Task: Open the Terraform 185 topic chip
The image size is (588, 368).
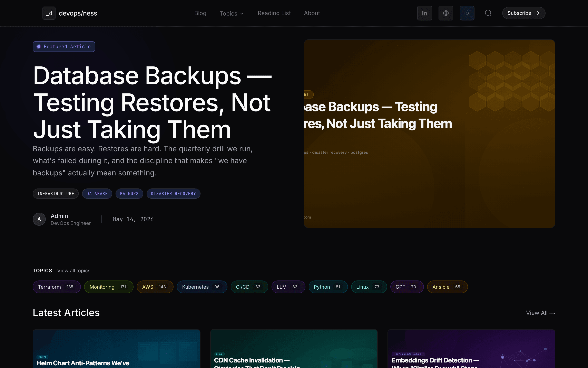Action: point(57,287)
